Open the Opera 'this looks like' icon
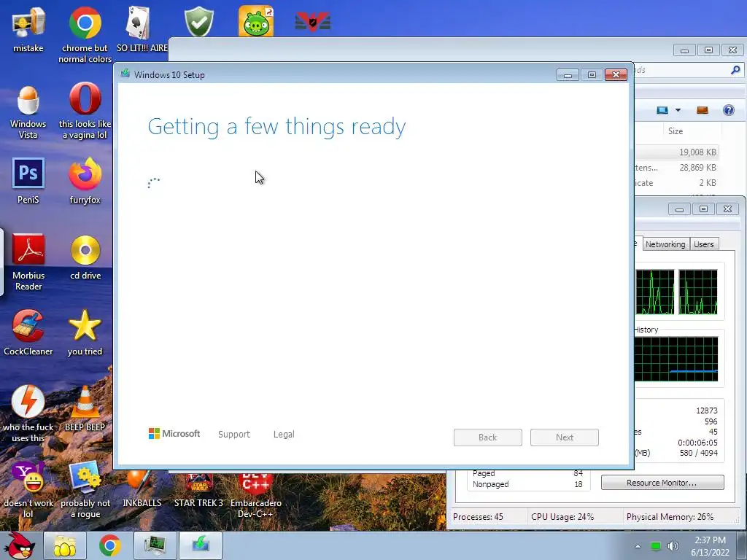Image resolution: width=747 pixels, height=560 pixels. (85, 111)
